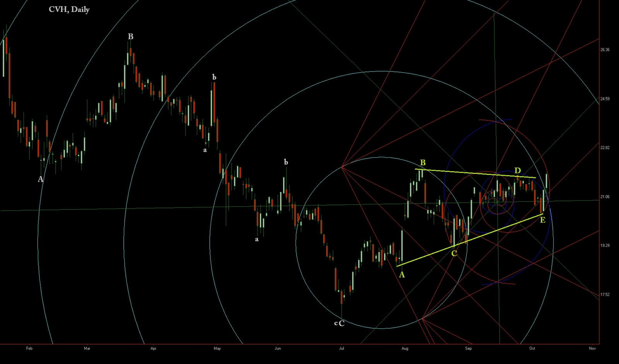Select the "c C" wave label at the July low
Image resolution: width=619 pixels, height=364 pixels.
click(x=339, y=323)
